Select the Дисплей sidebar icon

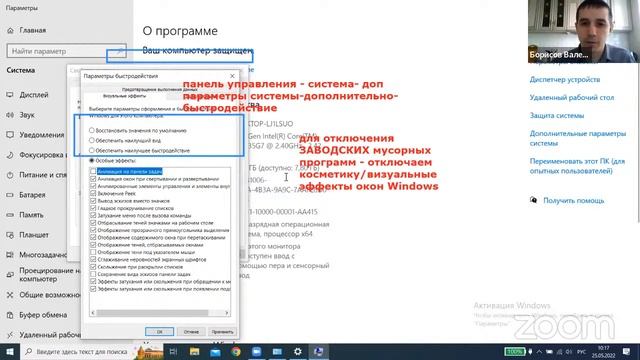(x=10, y=95)
